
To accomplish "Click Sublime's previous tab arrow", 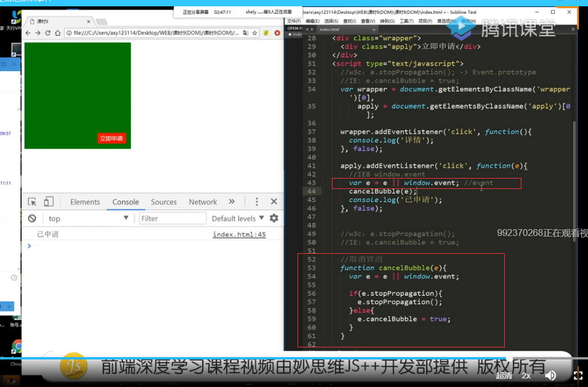I will pyautogui.click(x=307, y=29).
